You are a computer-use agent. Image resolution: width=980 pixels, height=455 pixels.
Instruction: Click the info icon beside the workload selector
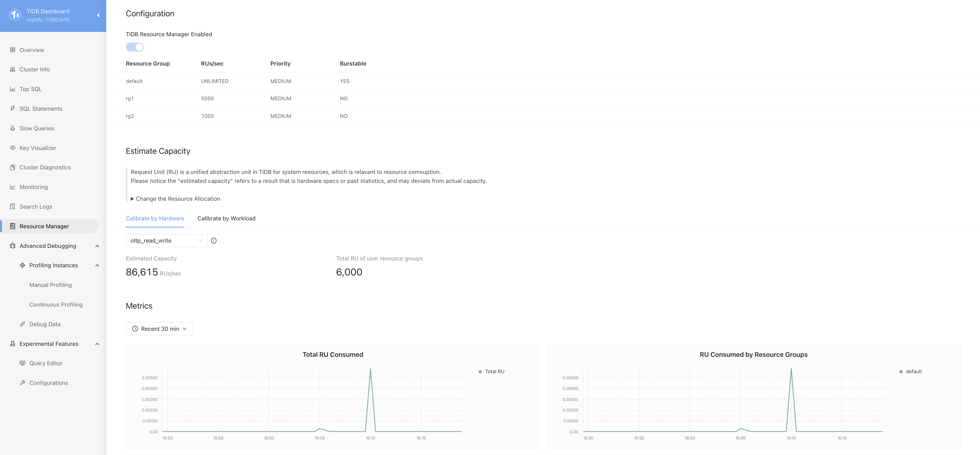(214, 241)
